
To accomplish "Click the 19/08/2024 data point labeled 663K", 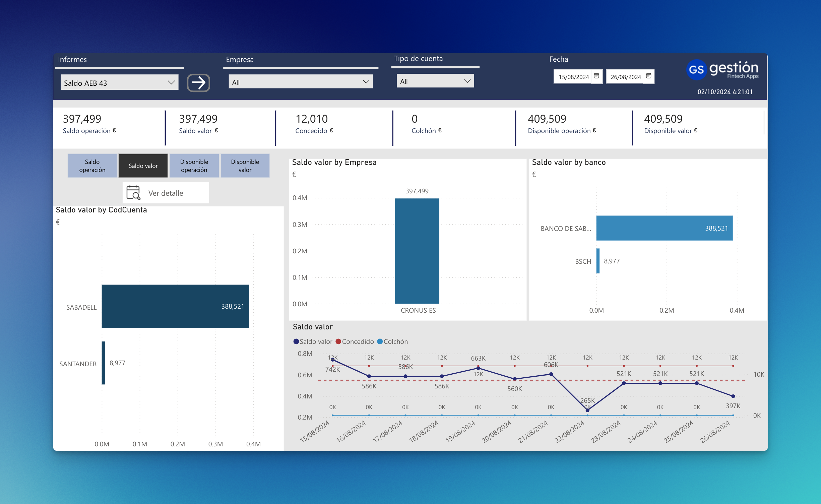I will click(x=478, y=368).
